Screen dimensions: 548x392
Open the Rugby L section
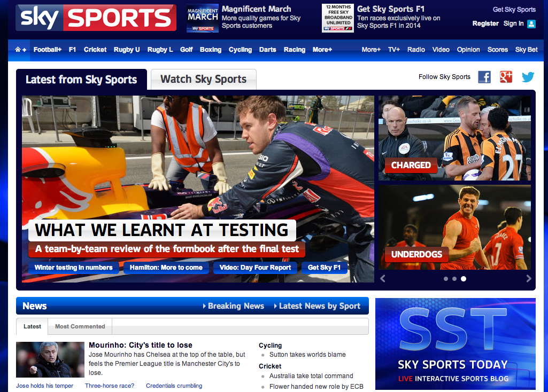click(160, 50)
